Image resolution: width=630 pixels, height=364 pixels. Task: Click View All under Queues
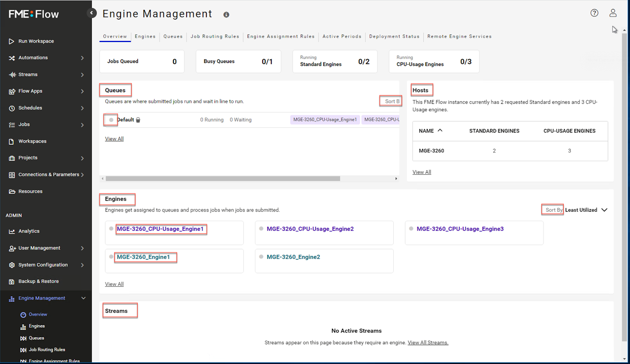(x=114, y=139)
